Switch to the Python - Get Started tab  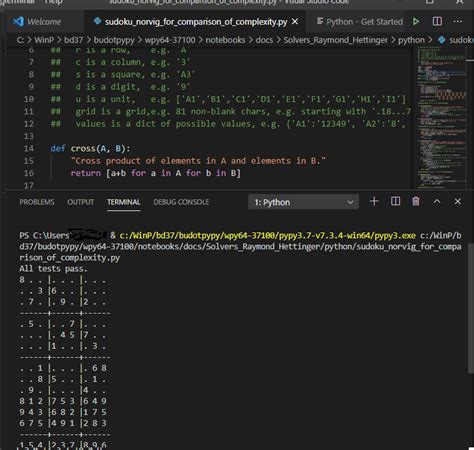[x=360, y=22]
